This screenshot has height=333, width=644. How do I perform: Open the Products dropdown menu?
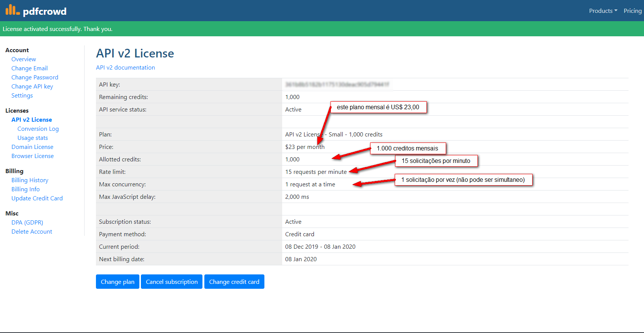[x=603, y=11]
